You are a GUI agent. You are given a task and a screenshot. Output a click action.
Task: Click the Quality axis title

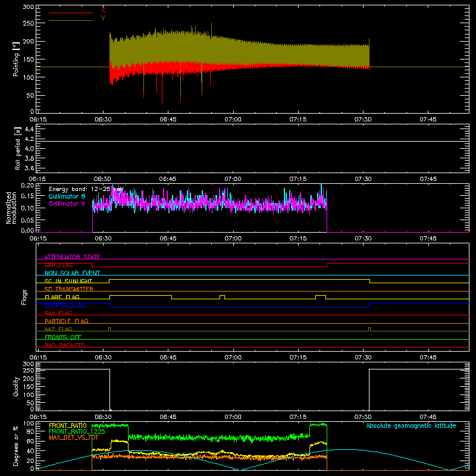16,386
